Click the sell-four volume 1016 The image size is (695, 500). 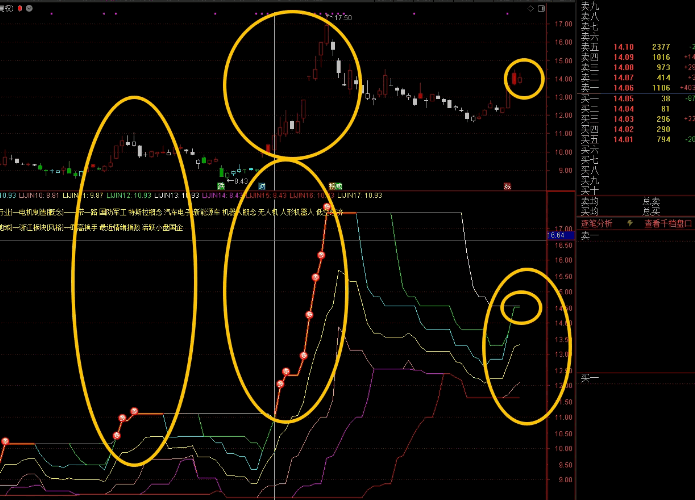(661, 57)
